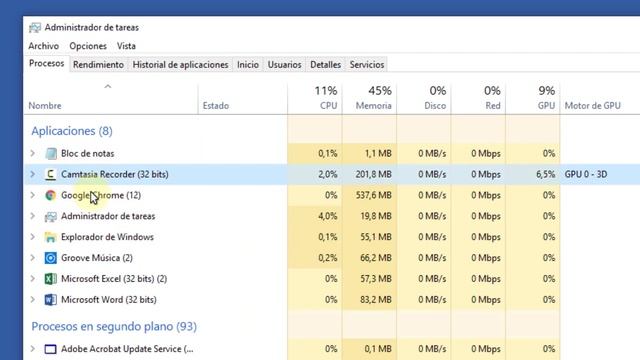Expand the Groove Música (2) process tree
640x360 pixels.
coord(33,258)
